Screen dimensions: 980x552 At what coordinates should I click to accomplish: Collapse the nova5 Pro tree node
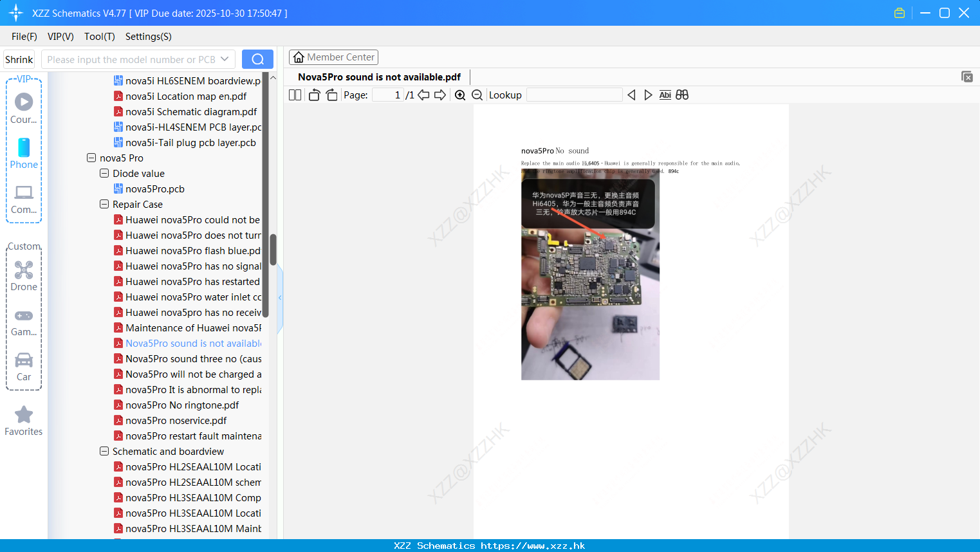pos(91,158)
